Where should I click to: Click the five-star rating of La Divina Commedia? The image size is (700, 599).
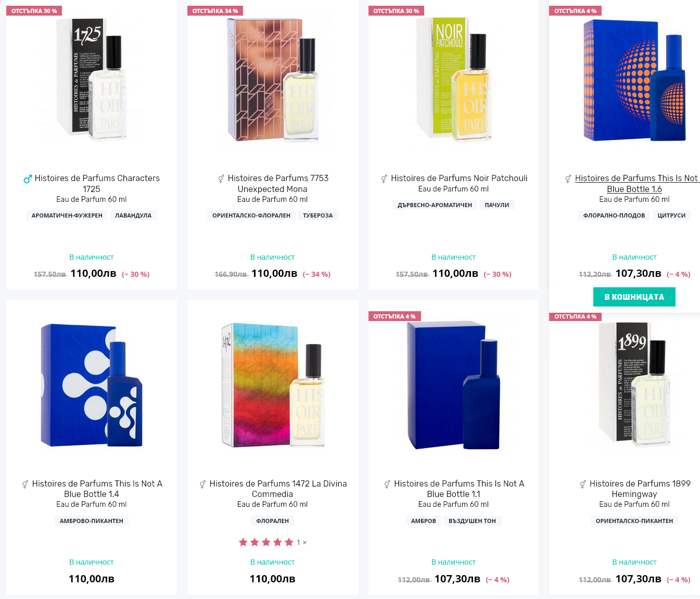266,542
